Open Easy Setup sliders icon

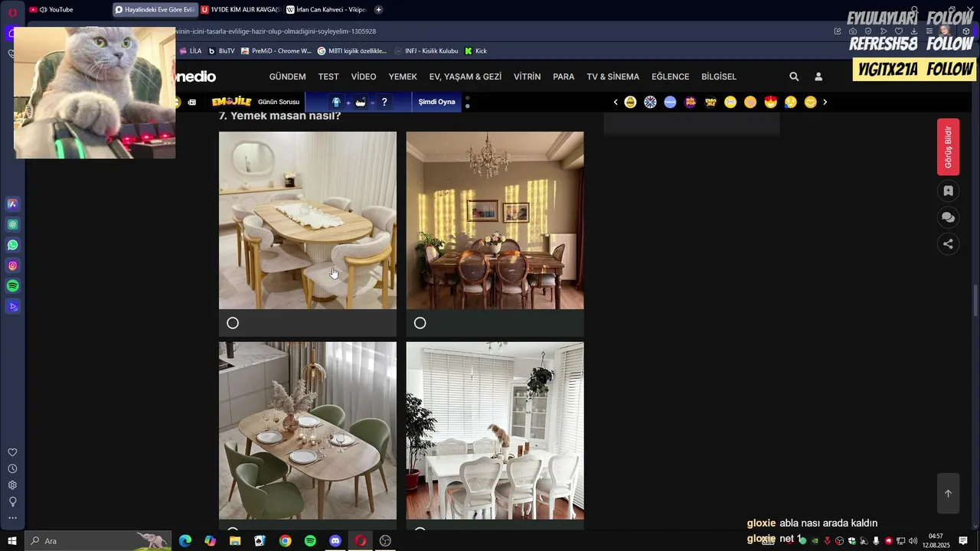click(929, 31)
